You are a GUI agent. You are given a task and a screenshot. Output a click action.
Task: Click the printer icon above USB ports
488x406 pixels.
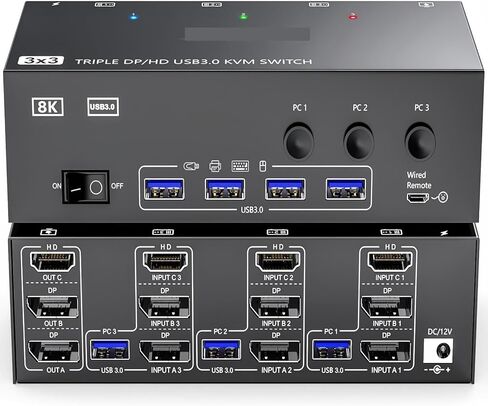tap(215, 166)
